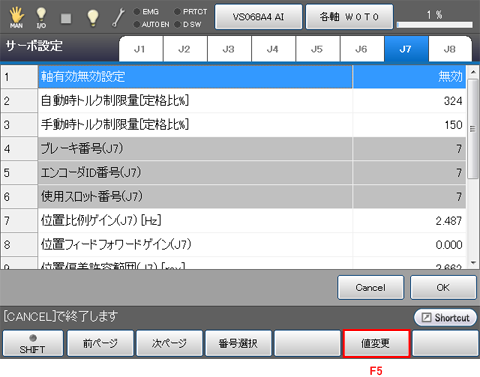Click the EMG indicator lamp
480x377 pixels.
136,12
